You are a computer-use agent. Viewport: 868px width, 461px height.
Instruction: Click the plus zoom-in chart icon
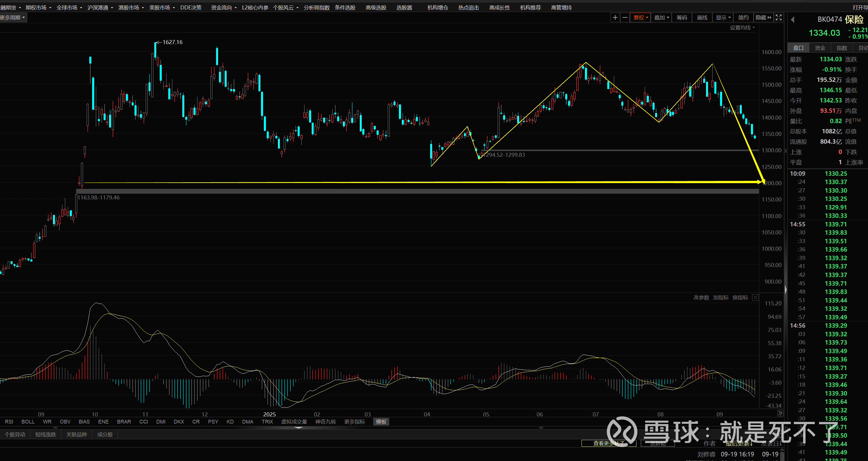pos(615,17)
